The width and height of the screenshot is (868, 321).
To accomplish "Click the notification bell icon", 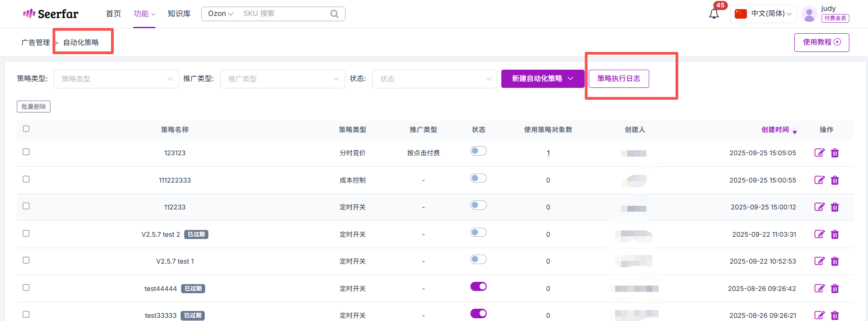I will coord(714,14).
